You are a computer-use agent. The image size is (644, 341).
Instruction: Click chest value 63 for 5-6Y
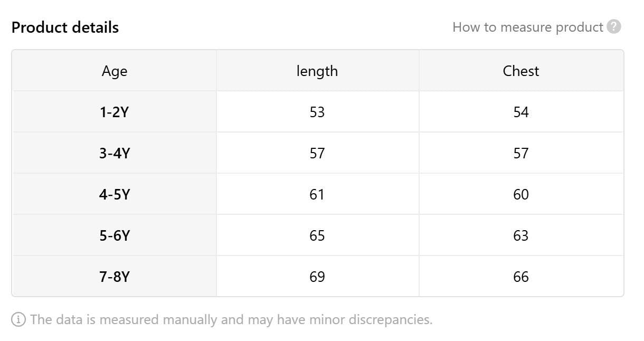(521, 235)
